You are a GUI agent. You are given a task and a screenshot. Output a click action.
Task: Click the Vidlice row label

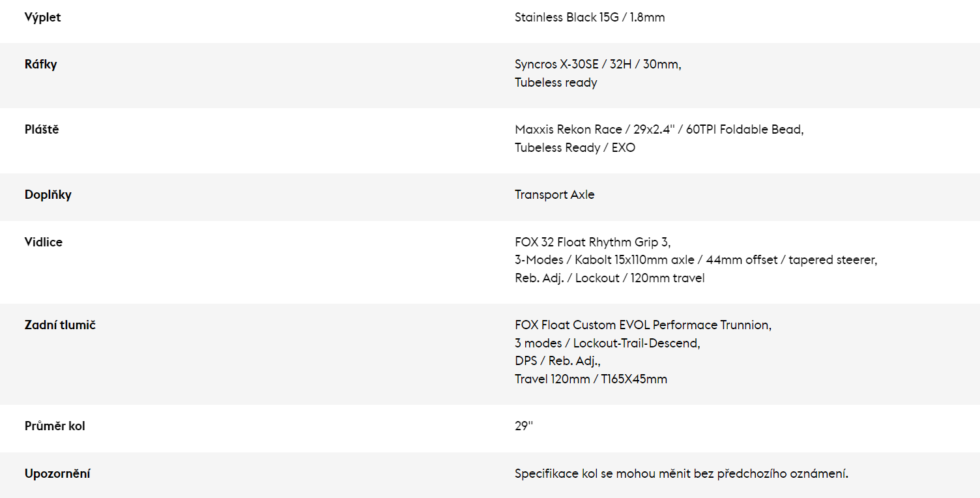click(x=44, y=242)
